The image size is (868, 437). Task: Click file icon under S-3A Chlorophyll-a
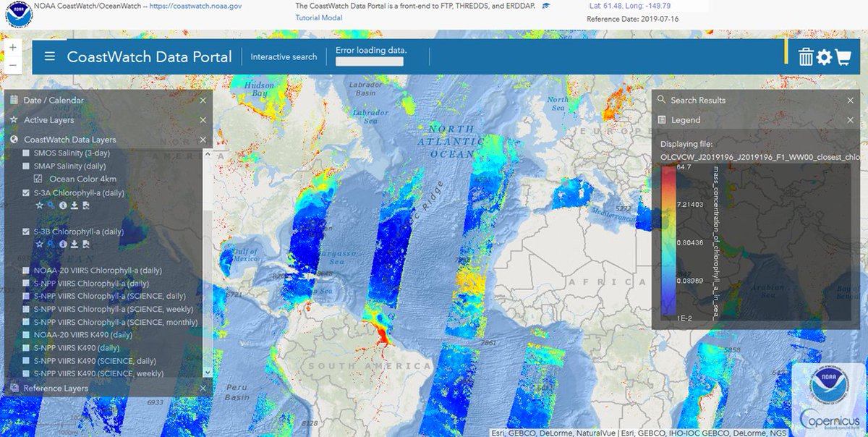click(x=85, y=205)
